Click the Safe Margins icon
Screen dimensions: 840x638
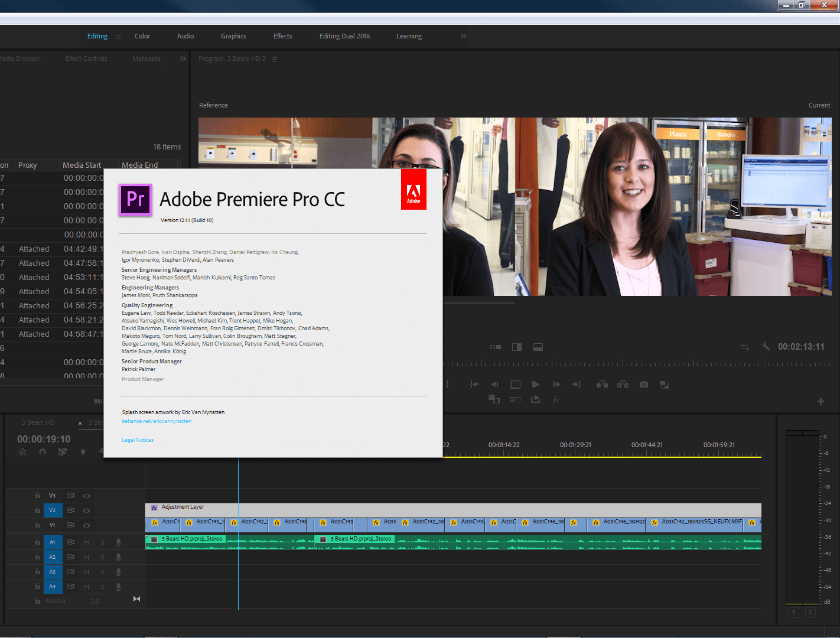[515, 385]
